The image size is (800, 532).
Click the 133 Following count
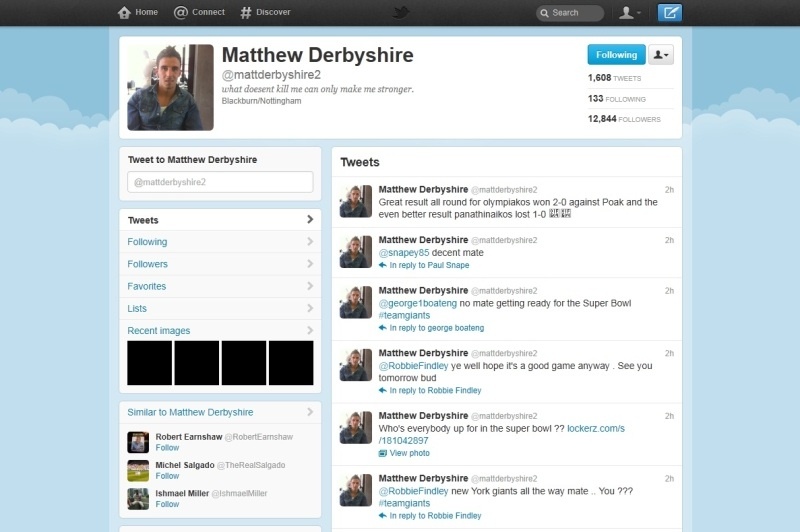616,98
